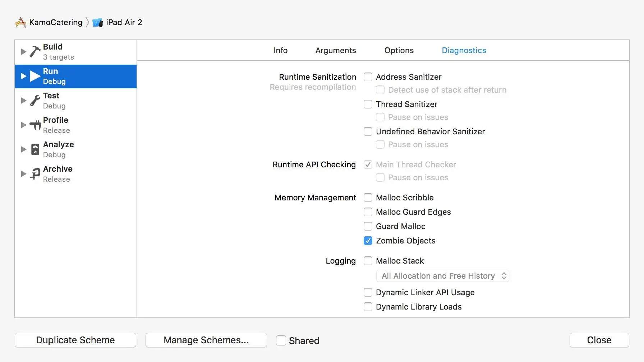Toggle the Shared checkbox
Viewport: 644px width, 362px height.
tap(281, 340)
